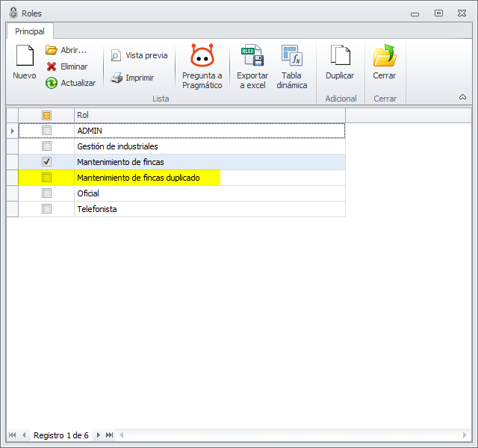Click the Nuevo blank document icon

point(25,55)
